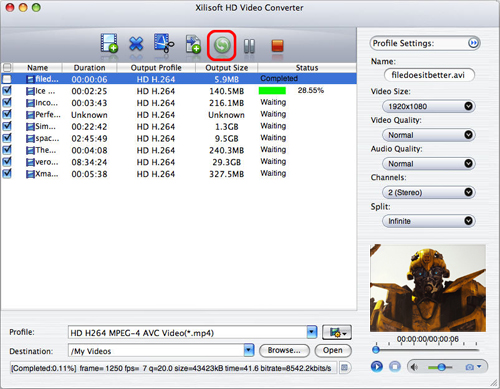The image size is (500, 389).
Task: Open the snapshot options dropdown arrow
Action: click(x=479, y=367)
